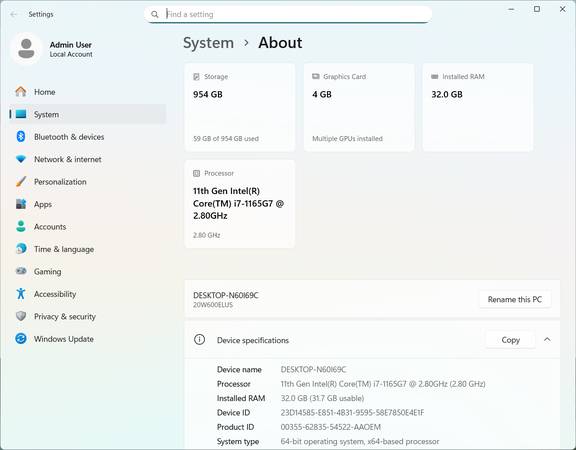Click Accounts label in sidebar
The width and height of the screenshot is (576, 450).
[50, 227]
